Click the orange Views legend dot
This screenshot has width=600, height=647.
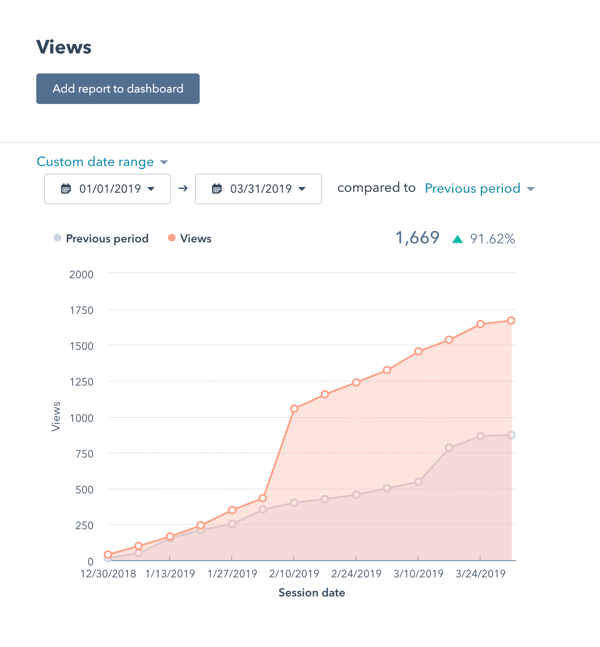coord(172,238)
